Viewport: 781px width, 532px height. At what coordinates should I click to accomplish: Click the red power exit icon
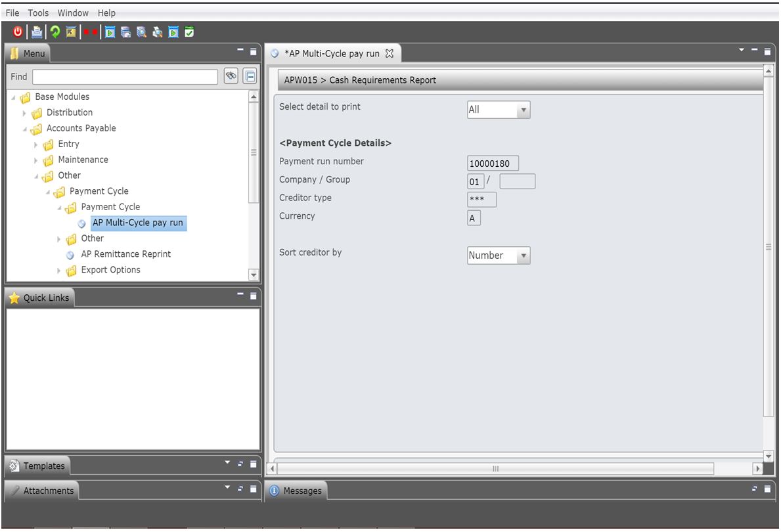[18, 32]
